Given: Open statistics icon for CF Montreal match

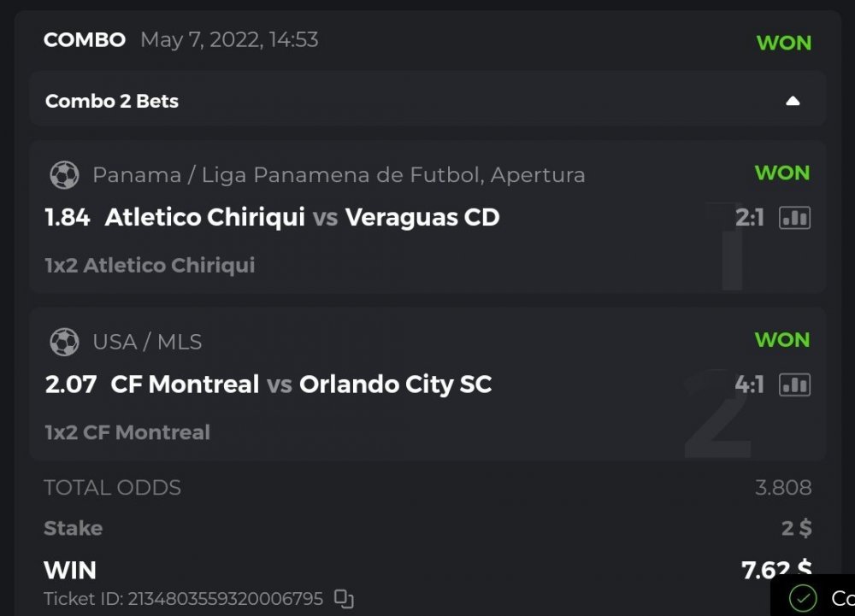Looking at the screenshot, I should tap(794, 385).
